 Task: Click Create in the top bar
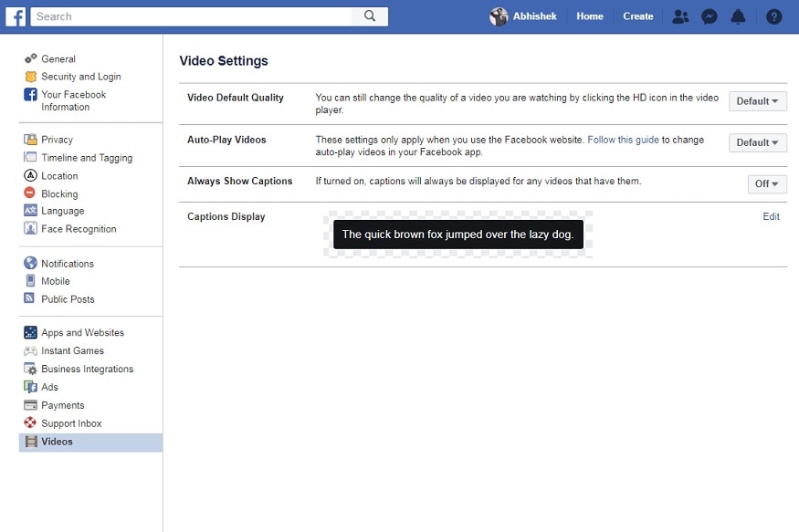click(638, 16)
